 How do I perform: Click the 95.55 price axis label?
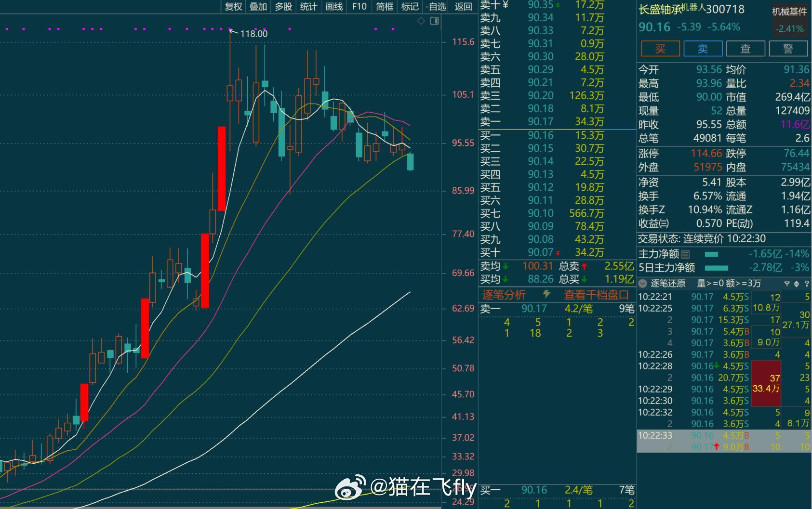[x=463, y=143]
